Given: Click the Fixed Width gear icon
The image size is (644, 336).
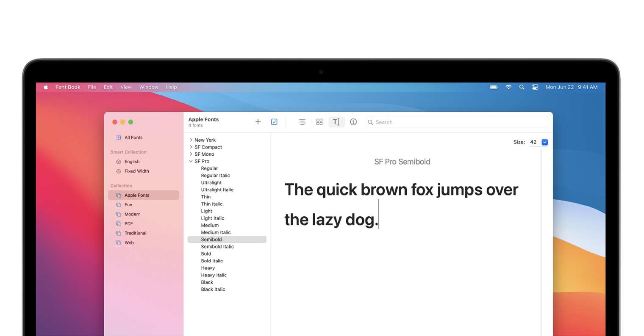Looking at the screenshot, I should tap(119, 171).
